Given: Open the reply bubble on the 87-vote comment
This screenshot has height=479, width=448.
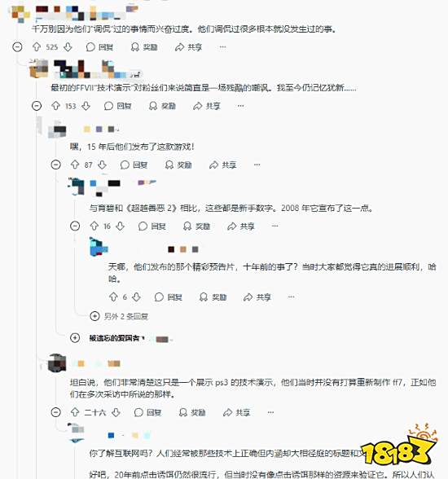Looking at the screenshot, I should (x=134, y=165).
